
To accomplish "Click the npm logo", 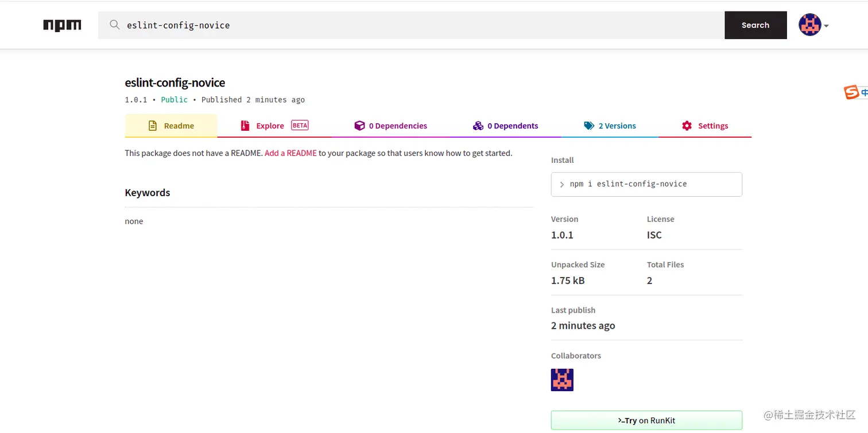I will pyautogui.click(x=62, y=25).
